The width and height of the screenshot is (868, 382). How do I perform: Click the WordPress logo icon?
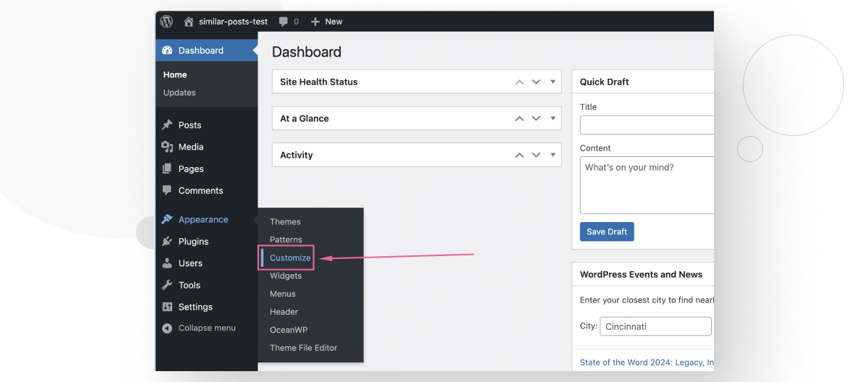[x=166, y=22]
